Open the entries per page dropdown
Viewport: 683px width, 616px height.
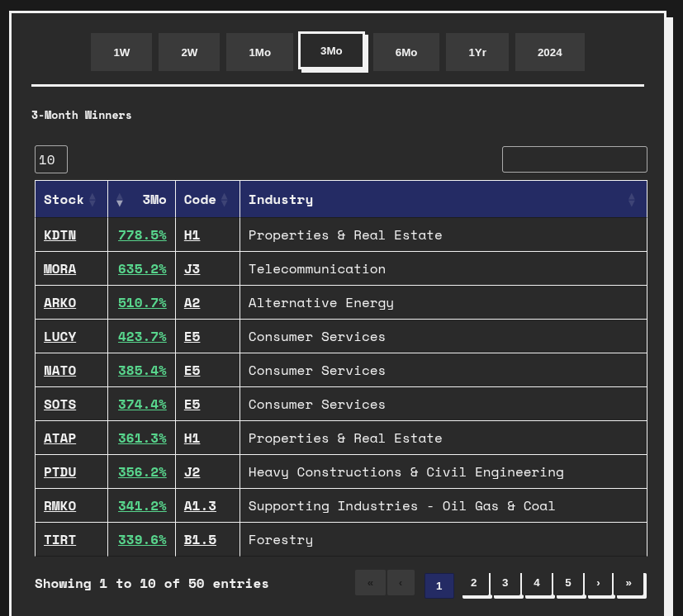pyautogui.click(x=51, y=159)
